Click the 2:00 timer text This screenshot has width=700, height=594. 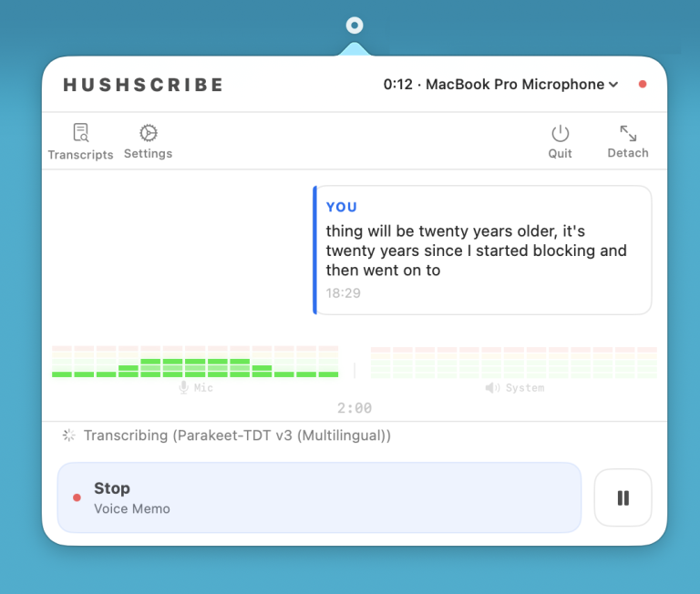tap(355, 408)
